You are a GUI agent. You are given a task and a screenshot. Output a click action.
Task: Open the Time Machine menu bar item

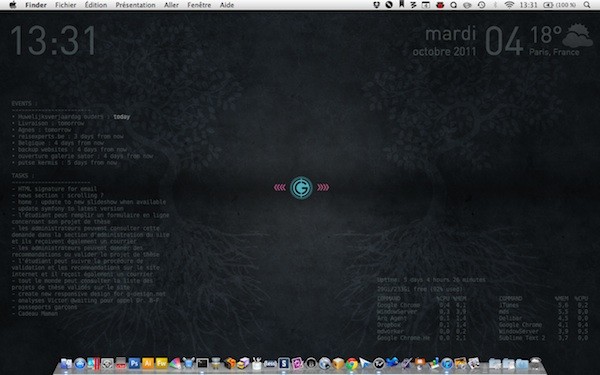click(482, 5)
